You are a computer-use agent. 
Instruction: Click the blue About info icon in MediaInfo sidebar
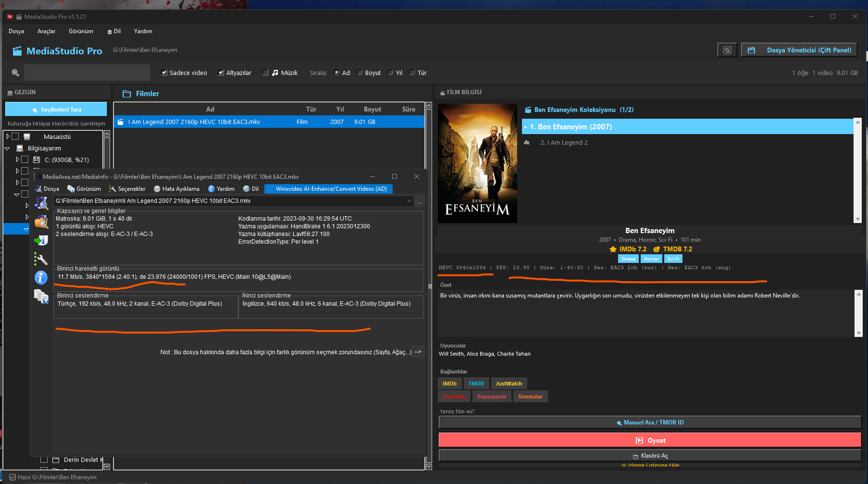(41, 277)
